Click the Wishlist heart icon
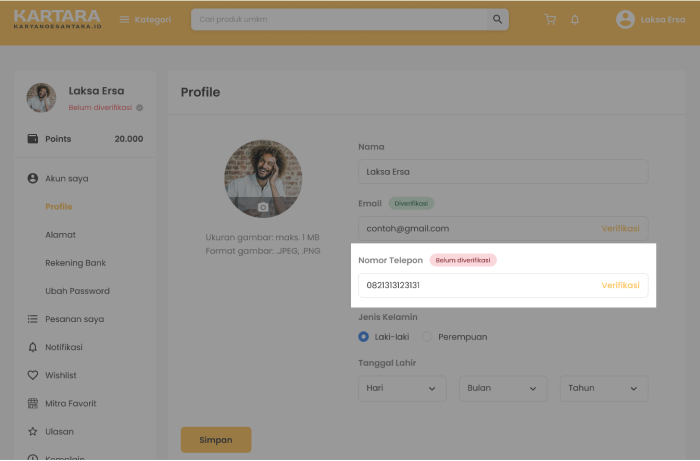This screenshot has height=461, width=700. click(x=33, y=375)
